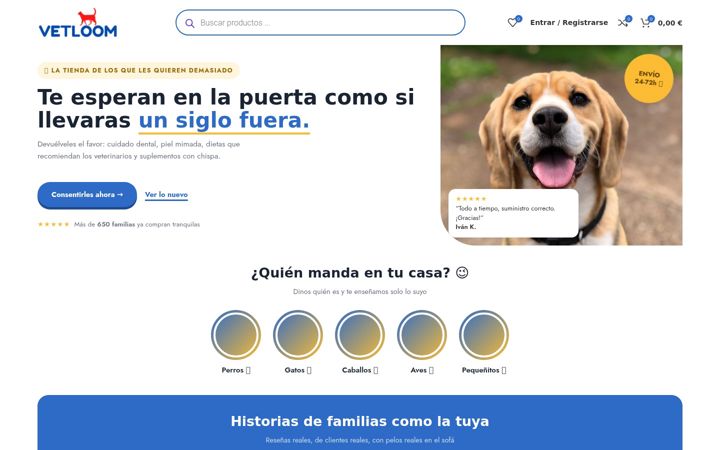This screenshot has width=720, height=450.
Task: Click the Vetloom logo
Action: [78, 23]
